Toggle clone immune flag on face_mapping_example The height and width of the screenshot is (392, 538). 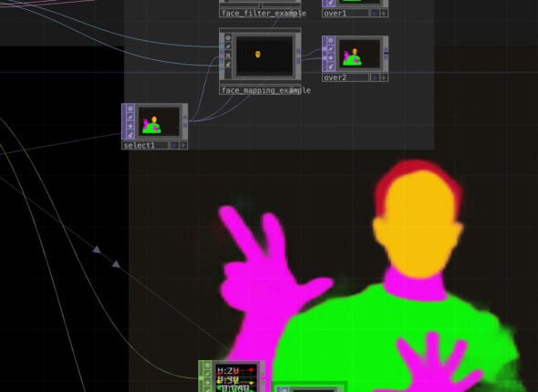pos(228,46)
